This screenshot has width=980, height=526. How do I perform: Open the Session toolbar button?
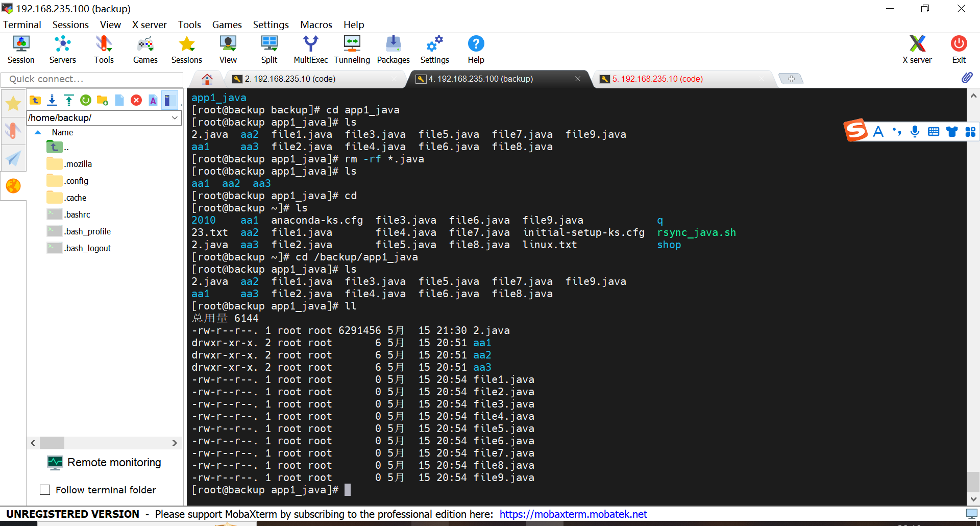tap(21, 50)
